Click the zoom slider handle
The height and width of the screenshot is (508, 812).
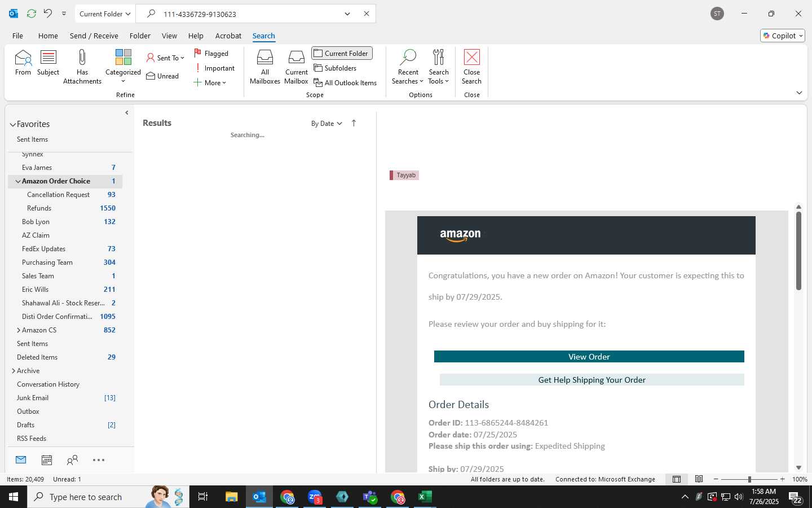(x=749, y=479)
